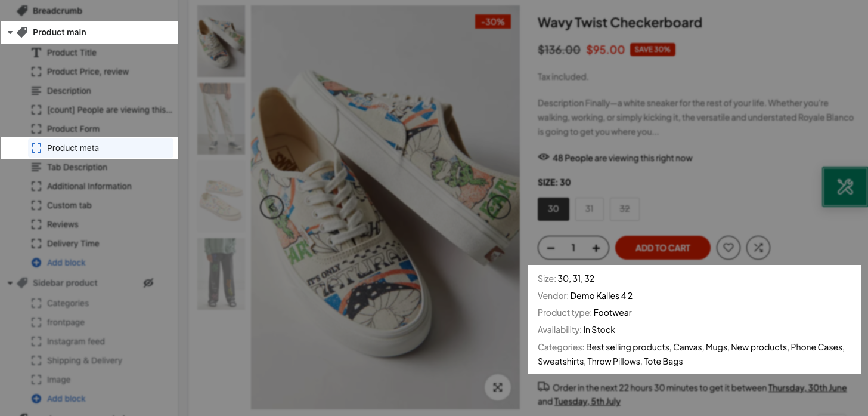868x416 pixels.
Task: Click the Product main tag icon
Action: 22,32
